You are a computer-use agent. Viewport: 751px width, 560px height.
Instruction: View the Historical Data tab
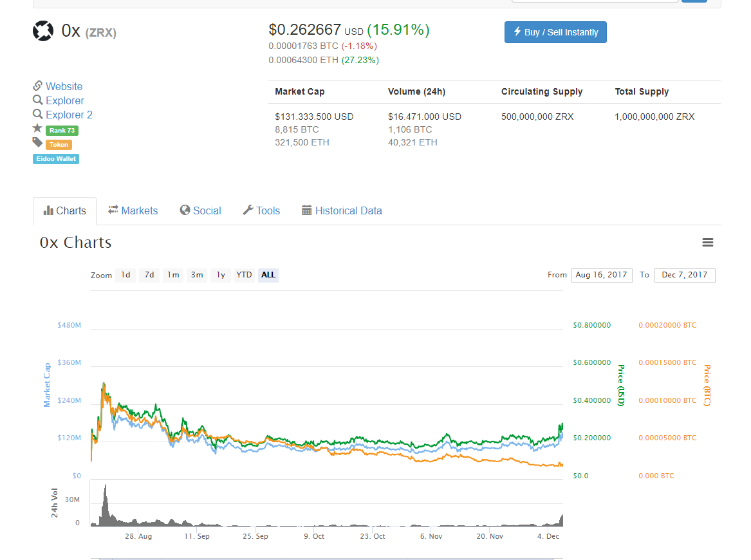click(342, 210)
